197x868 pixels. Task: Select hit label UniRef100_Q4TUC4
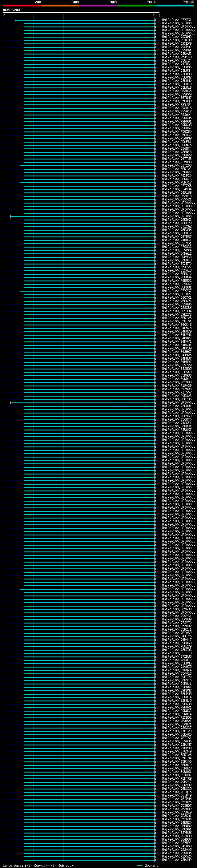coord(177,64)
